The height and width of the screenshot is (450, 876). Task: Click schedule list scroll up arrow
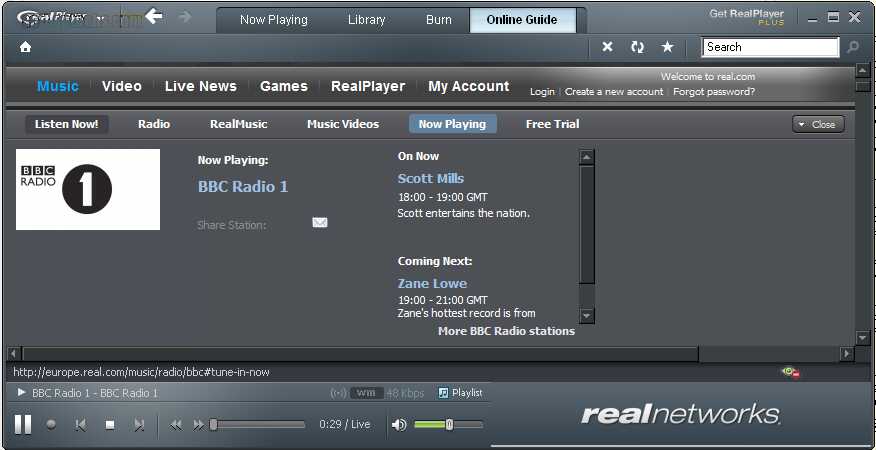click(x=586, y=158)
